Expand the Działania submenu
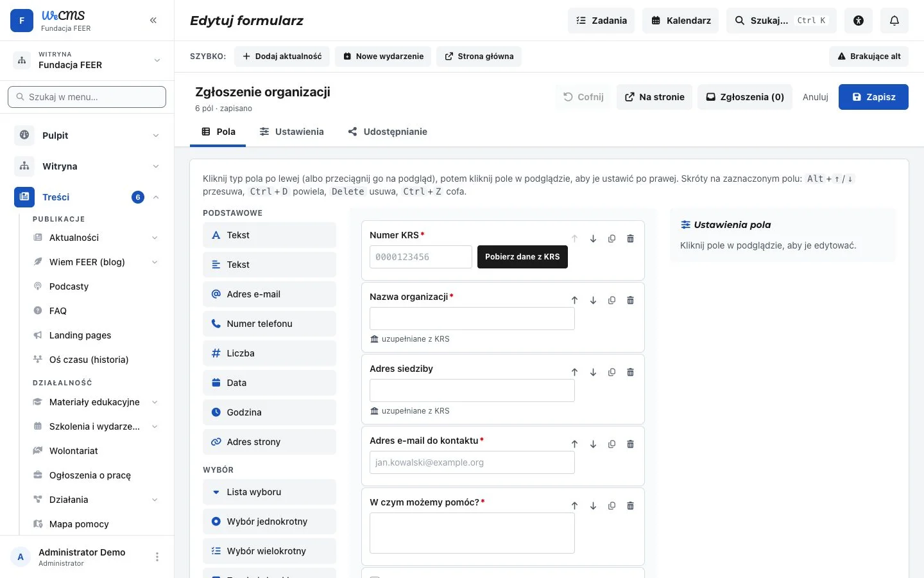 155,500
